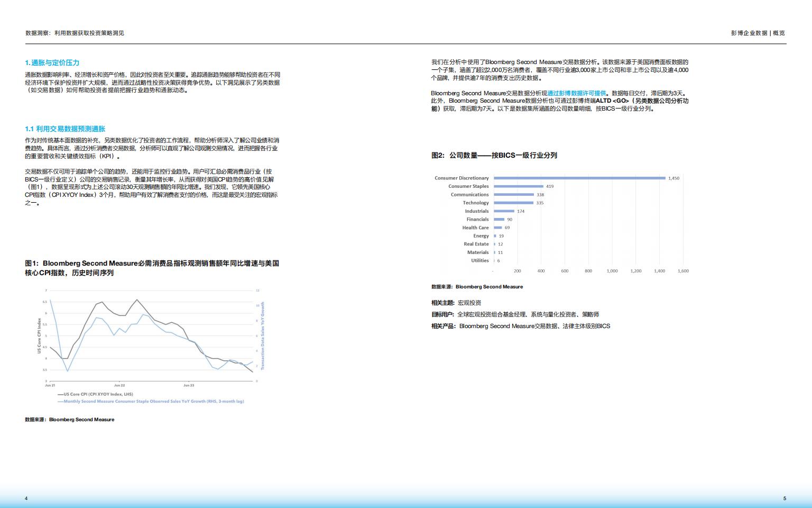Click the Figure 1 title starting with 图1
The width and height of the screenshot is (812, 508).
152,268
